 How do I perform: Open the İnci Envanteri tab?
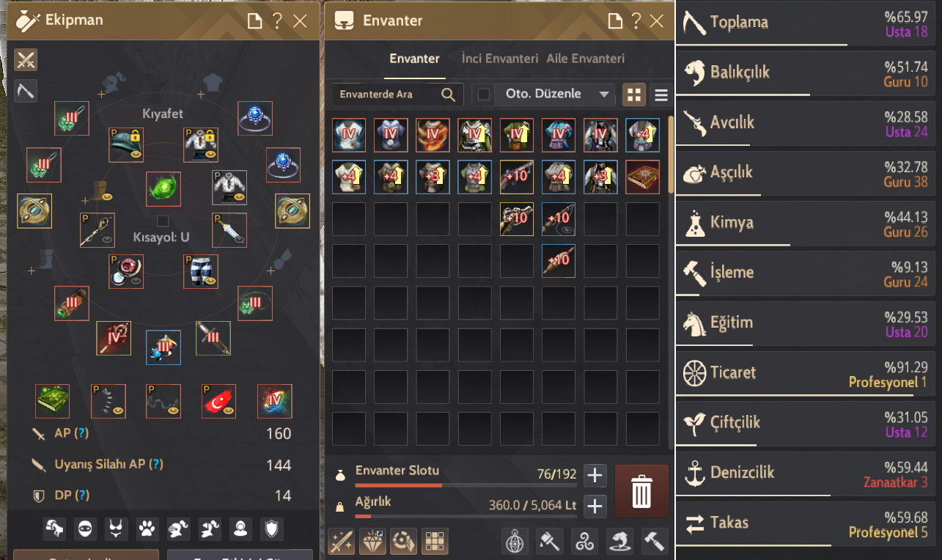click(500, 59)
